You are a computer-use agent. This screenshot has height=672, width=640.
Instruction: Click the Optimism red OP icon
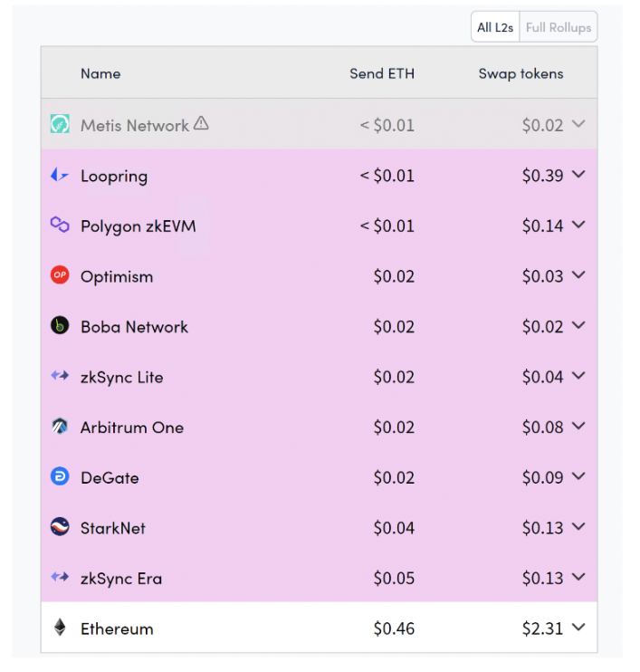tap(60, 276)
